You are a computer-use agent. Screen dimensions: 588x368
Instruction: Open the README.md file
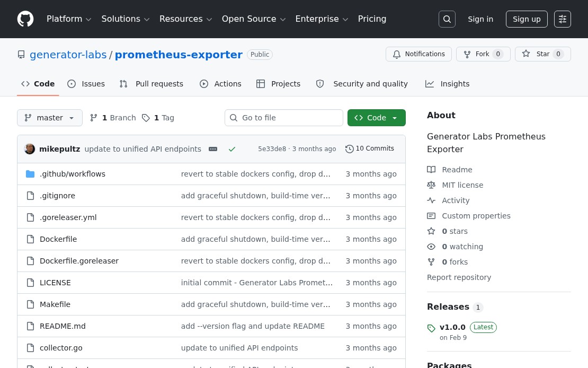point(63,326)
